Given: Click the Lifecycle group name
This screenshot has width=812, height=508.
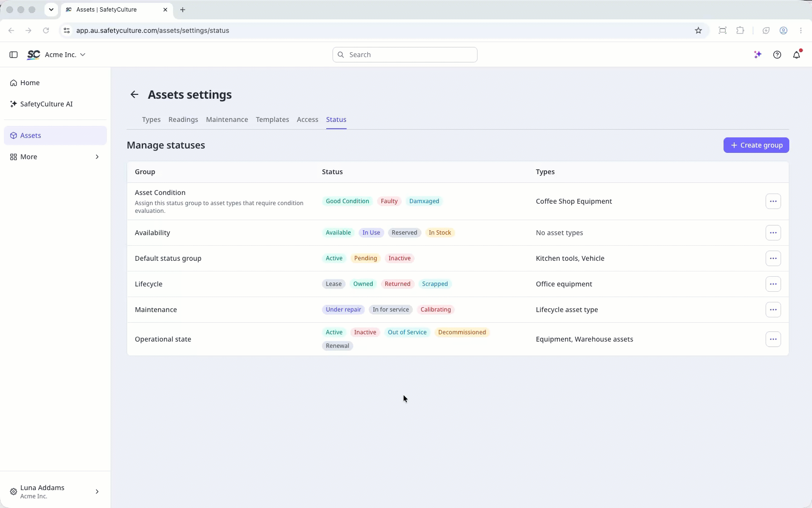Looking at the screenshot, I should point(148,284).
